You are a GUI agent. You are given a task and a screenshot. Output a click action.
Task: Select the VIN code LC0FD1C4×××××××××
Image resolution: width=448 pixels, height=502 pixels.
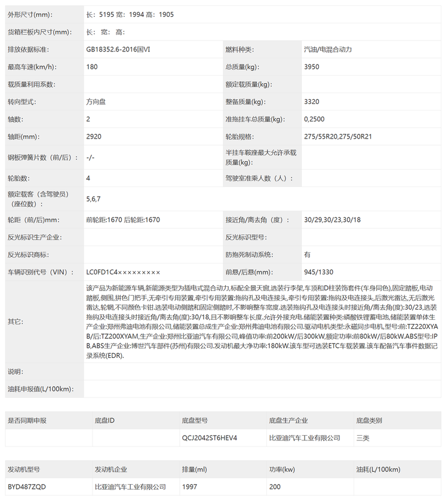(x=123, y=273)
